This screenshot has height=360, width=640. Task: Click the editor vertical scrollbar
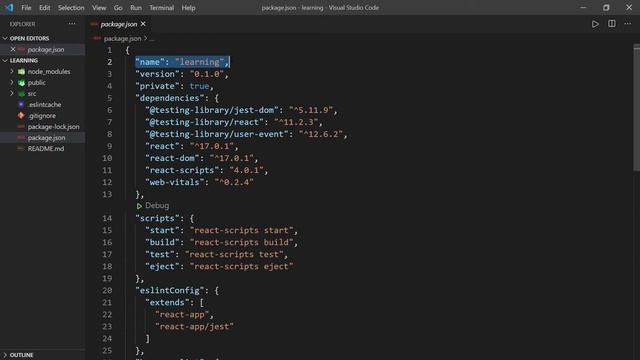pos(636,107)
